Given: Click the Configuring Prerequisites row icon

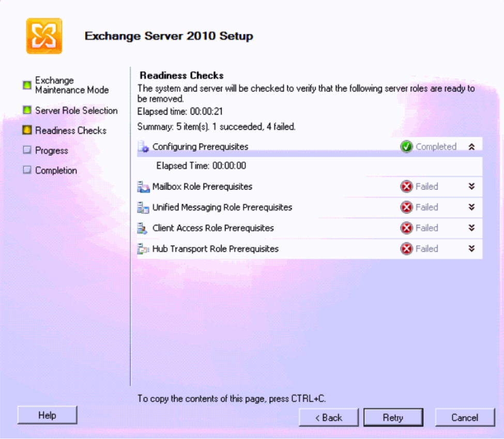Looking at the screenshot, I should pyautogui.click(x=143, y=147).
